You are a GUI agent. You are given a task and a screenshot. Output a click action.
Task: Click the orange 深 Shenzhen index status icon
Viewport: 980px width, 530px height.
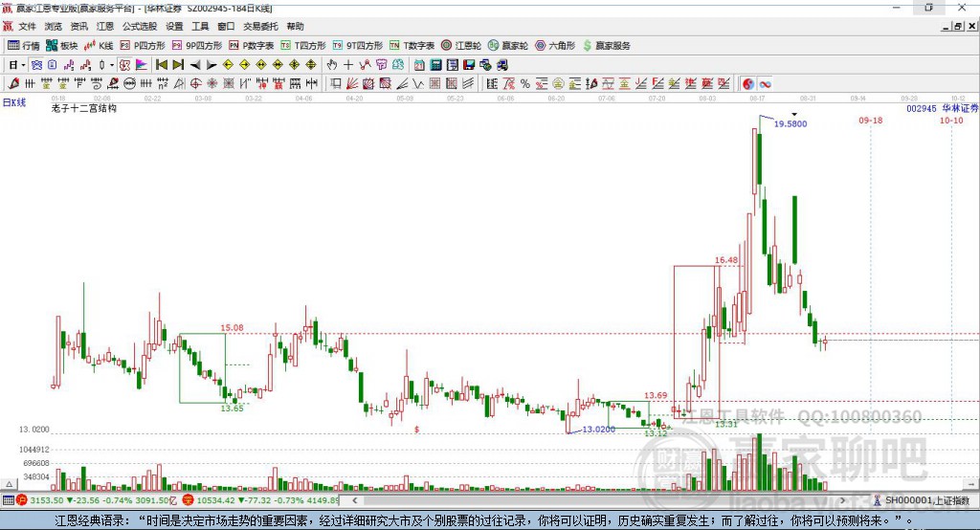[189, 500]
